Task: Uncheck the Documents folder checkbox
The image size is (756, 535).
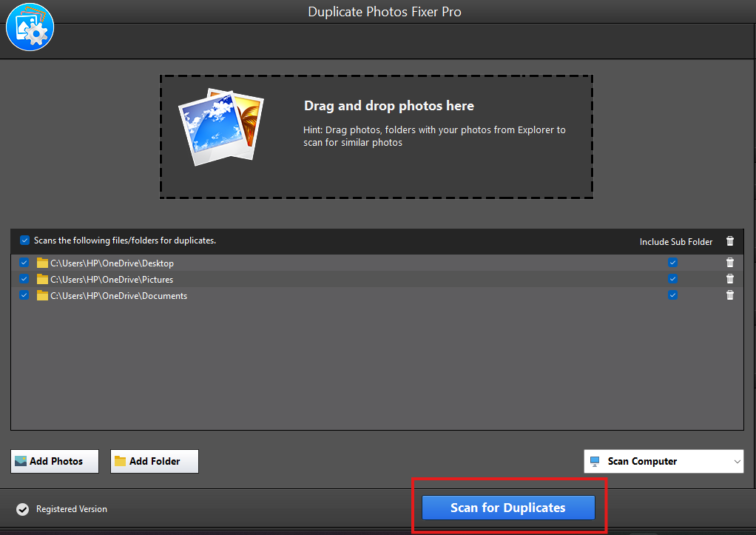Action: [x=24, y=295]
